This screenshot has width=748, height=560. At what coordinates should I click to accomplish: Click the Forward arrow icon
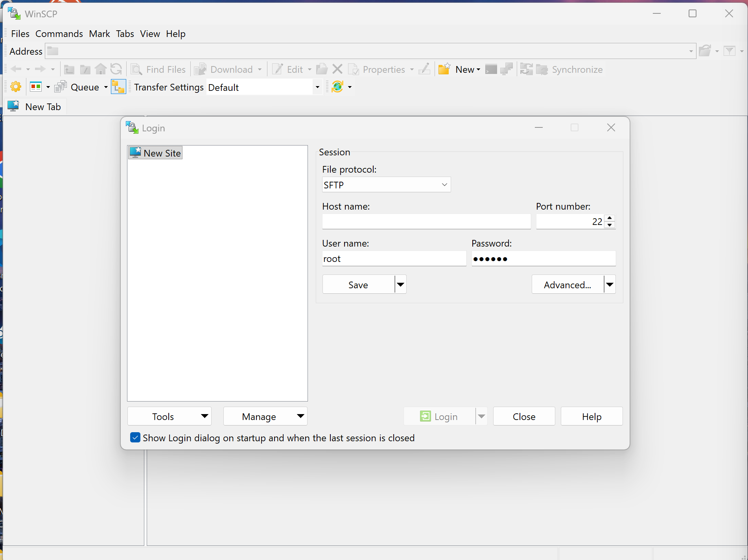click(40, 69)
